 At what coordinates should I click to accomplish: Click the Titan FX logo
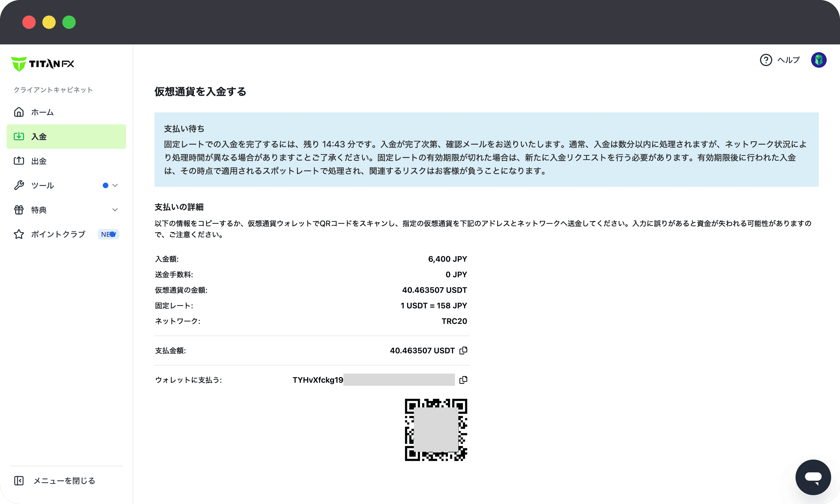pos(43,64)
